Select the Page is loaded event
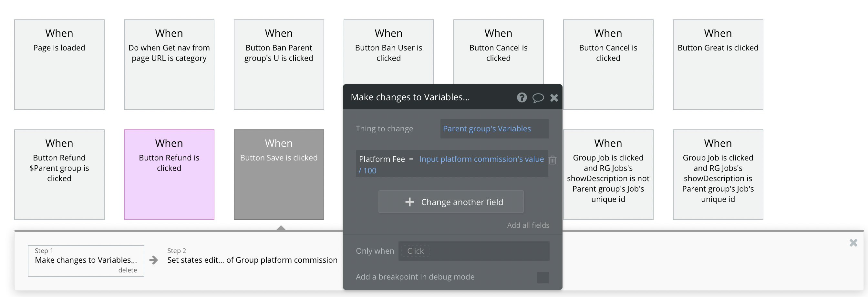868x297 pixels. point(59,64)
